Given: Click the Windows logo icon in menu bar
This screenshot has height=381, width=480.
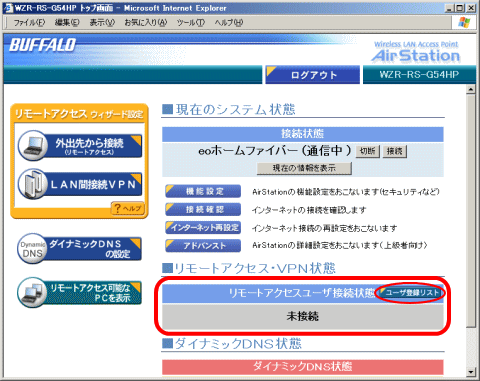Looking at the screenshot, I should (464, 23).
